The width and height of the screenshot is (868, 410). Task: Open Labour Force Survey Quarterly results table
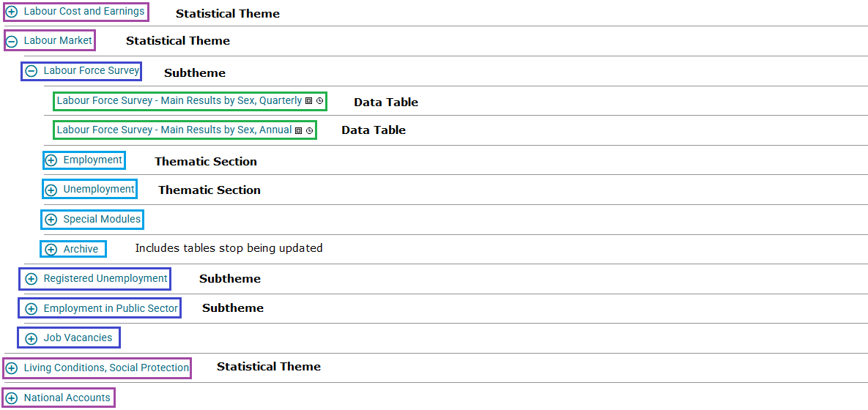(x=179, y=100)
